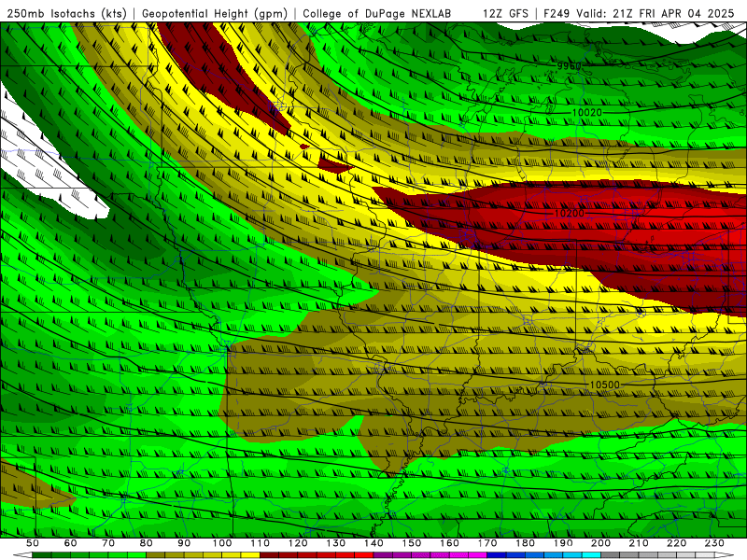Select the 140 label on the legend
This screenshot has width=747, height=560.
tap(373, 543)
